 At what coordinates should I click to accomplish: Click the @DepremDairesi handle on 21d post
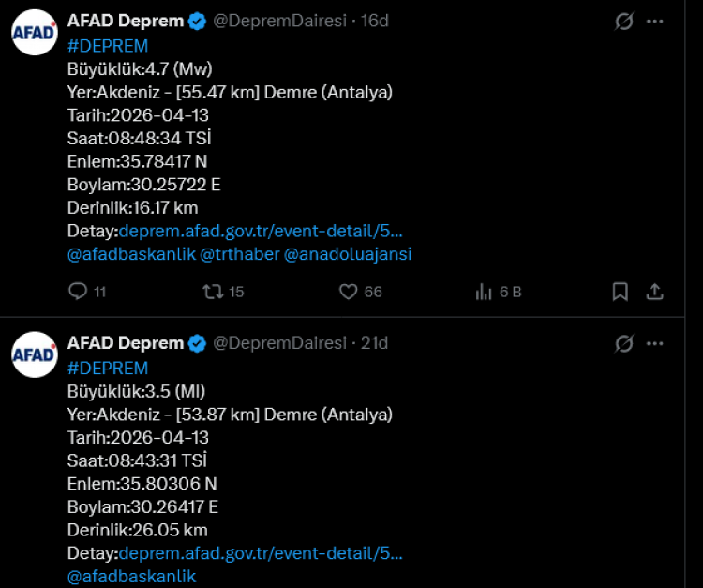click(279, 343)
